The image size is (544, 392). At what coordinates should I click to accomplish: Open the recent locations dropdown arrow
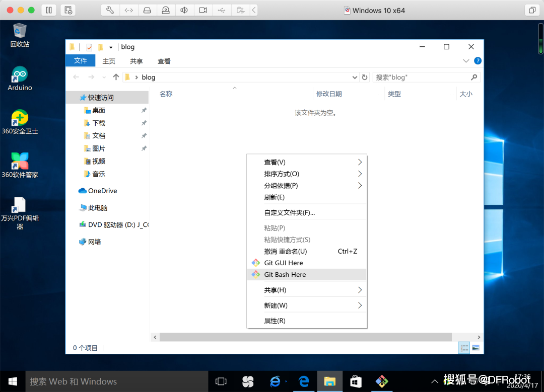tap(104, 77)
